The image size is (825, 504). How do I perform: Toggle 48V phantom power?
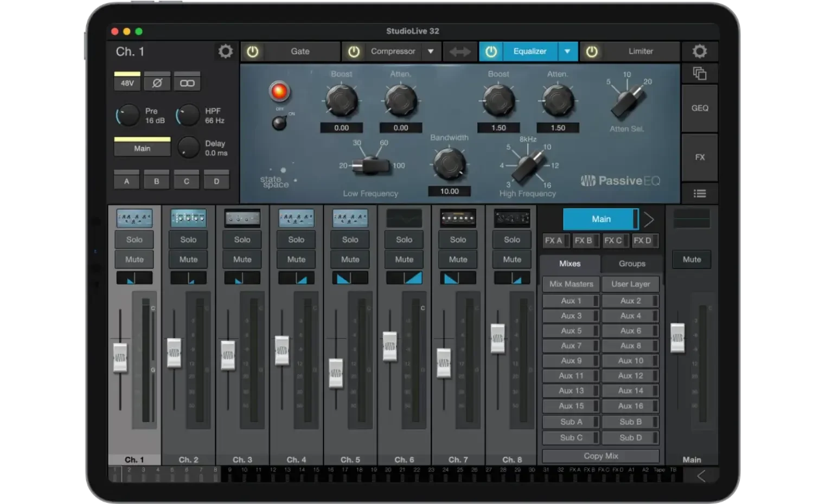pyautogui.click(x=127, y=81)
